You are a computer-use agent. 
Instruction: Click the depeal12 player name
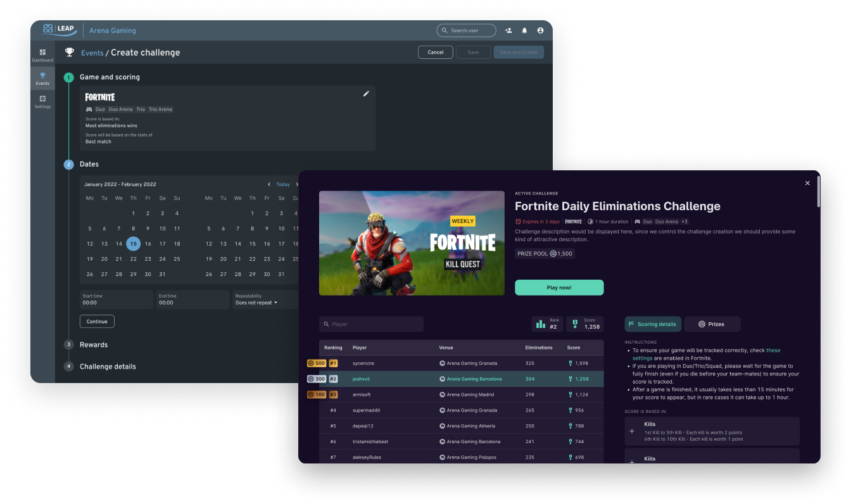point(363,426)
